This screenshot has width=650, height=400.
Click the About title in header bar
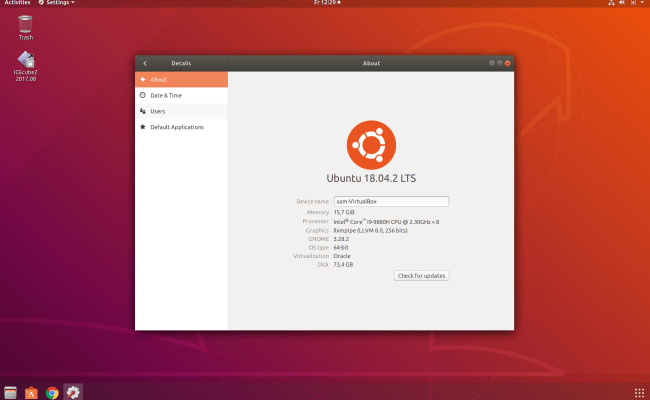(371, 63)
